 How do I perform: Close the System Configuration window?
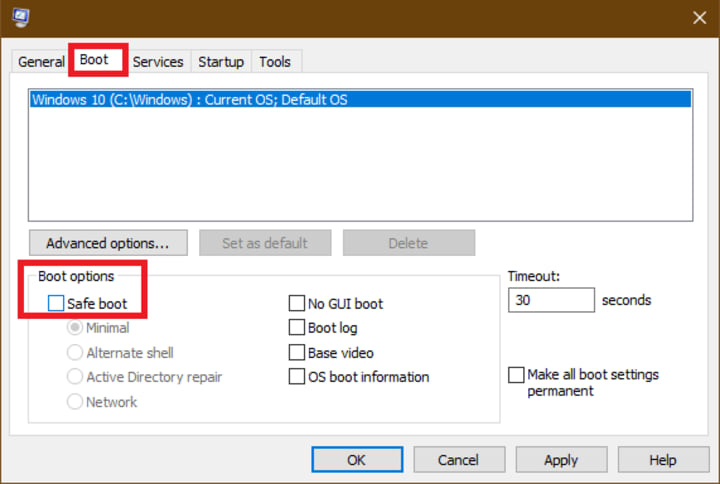click(x=699, y=18)
